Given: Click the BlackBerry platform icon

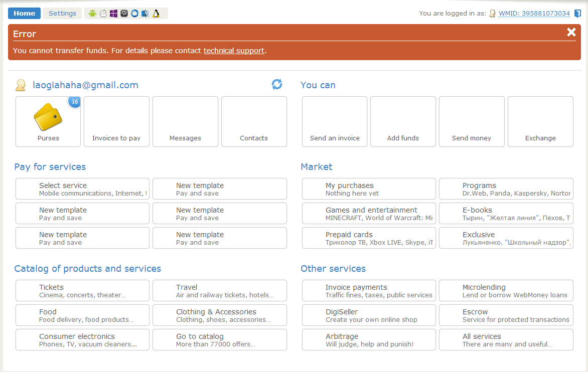Looking at the screenshot, I should coord(124,14).
